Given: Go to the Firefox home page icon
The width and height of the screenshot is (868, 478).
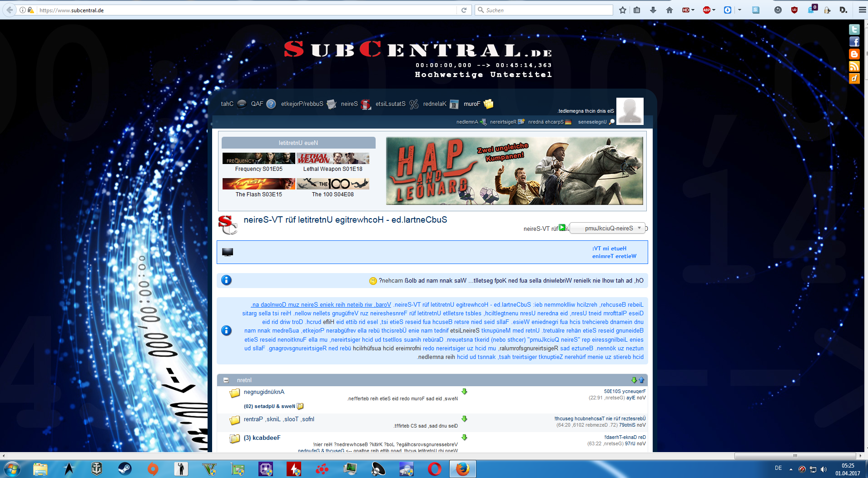Looking at the screenshot, I should click(x=670, y=10).
